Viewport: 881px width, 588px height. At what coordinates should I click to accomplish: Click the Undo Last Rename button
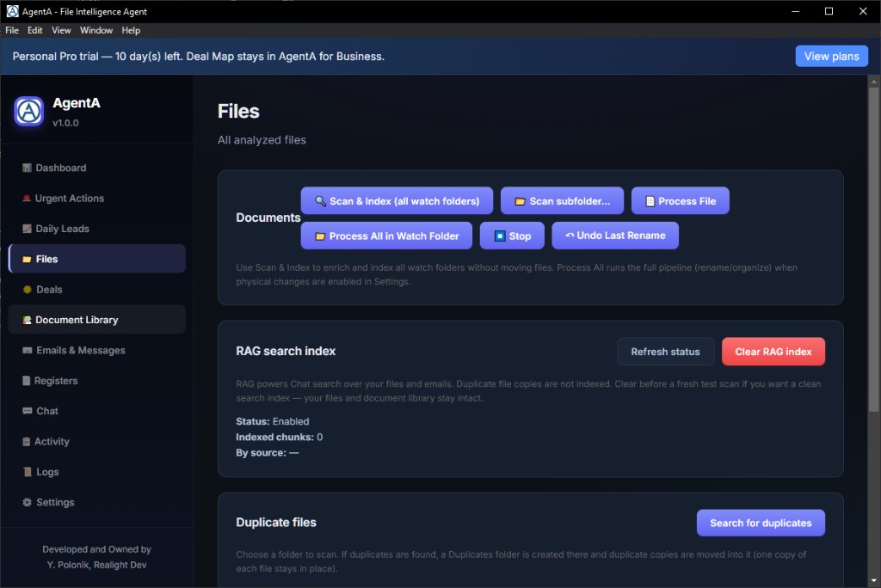coord(615,236)
